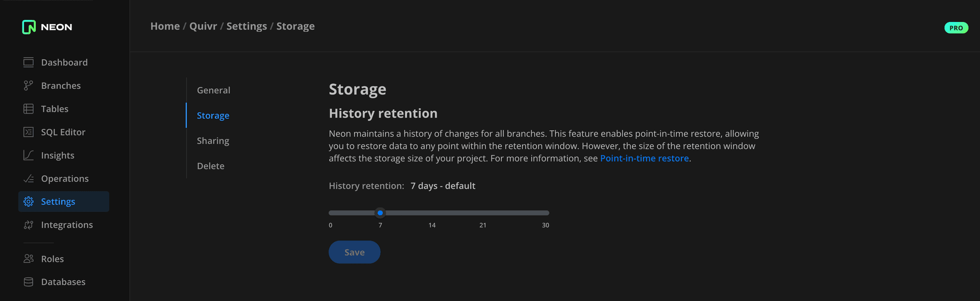Open the Point-in-time restore documentation link

point(645,158)
